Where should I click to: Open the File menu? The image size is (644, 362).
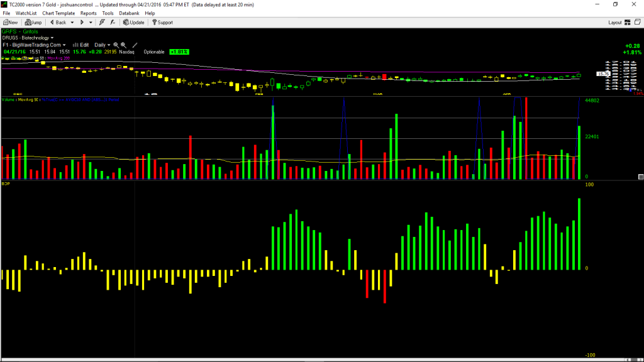pos(6,13)
